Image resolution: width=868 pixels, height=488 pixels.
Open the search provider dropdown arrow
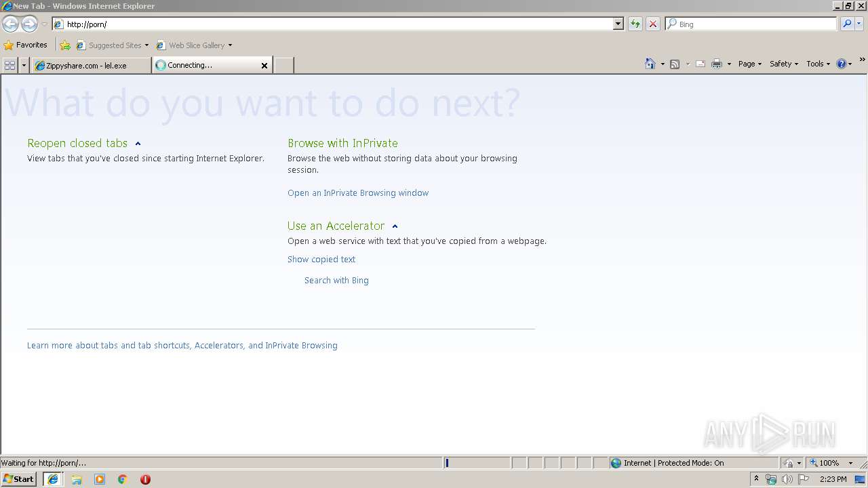[859, 24]
